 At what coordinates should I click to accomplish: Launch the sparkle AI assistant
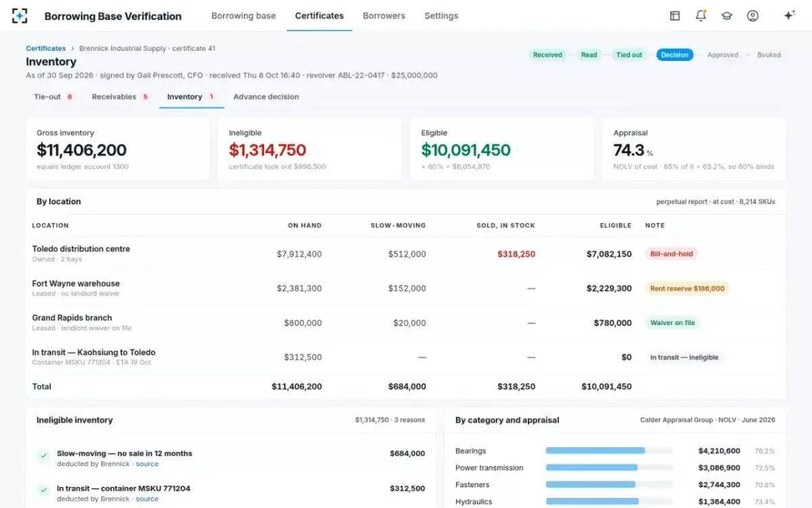point(789,16)
